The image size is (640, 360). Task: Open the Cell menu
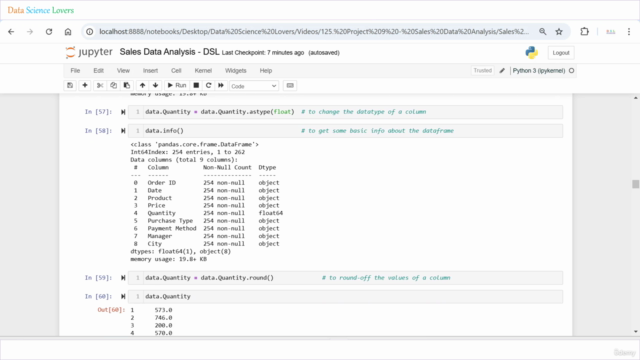point(176,71)
